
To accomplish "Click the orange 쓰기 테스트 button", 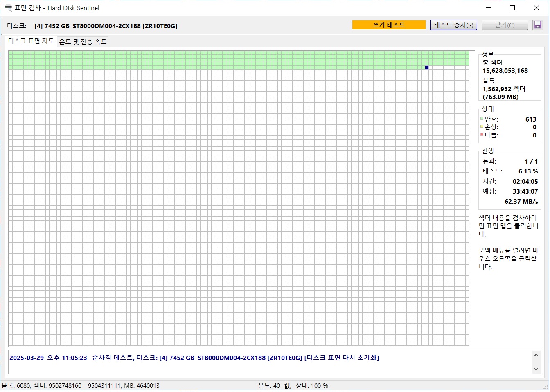I will point(389,25).
